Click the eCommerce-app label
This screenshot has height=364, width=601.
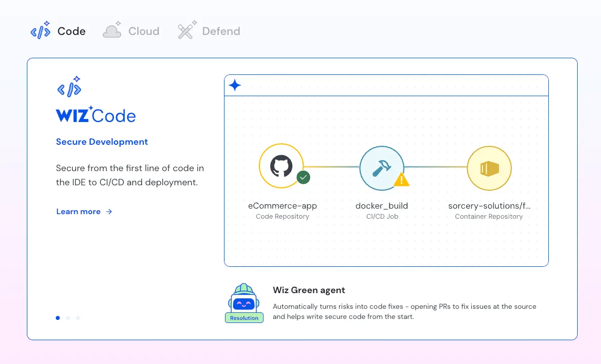pyautogui.click(x=282, y=206)
